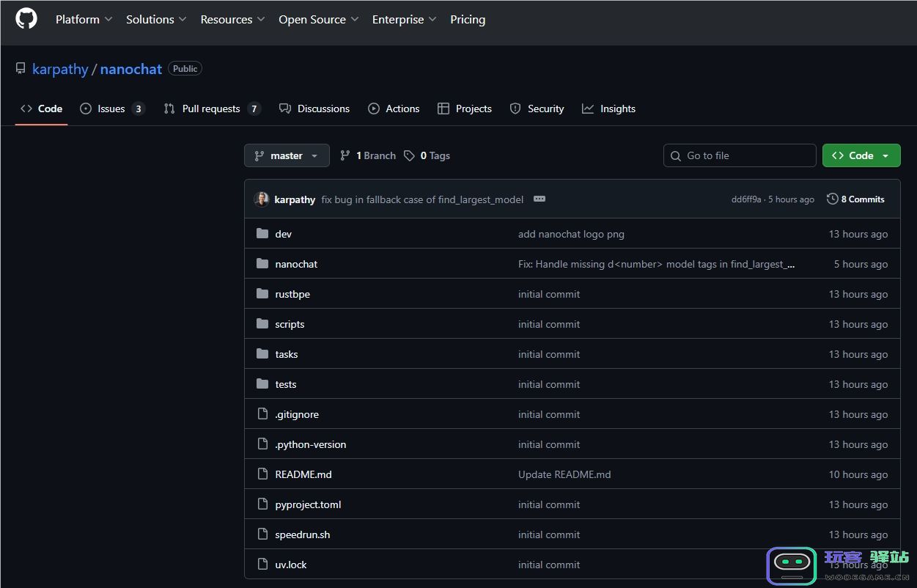Open the Open Source menu
Viewport: 917px width, 588px height.
[318, 20]
